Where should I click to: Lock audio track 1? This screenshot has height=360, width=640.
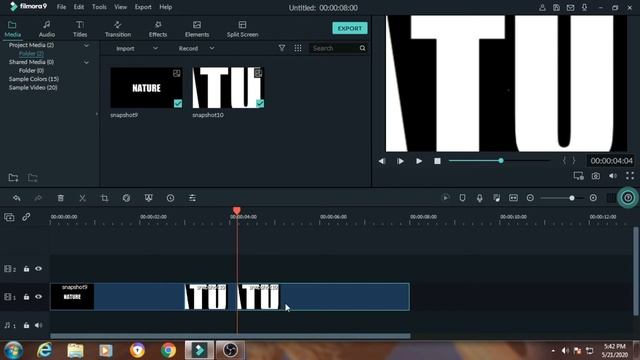(26, 325)
